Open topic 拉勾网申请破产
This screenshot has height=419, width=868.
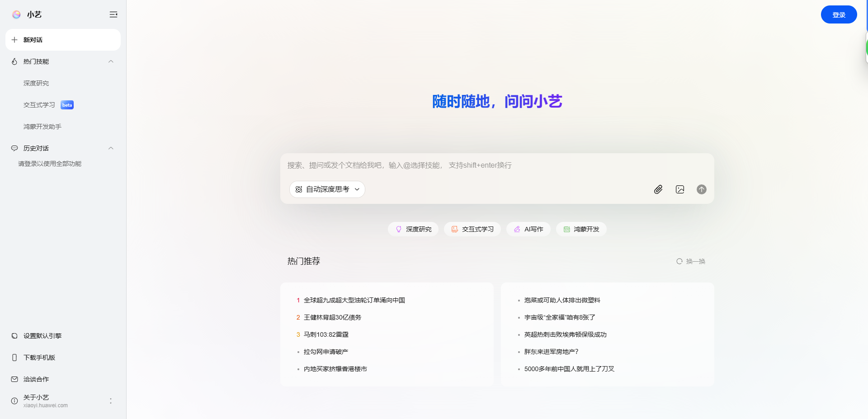pos(326,352)
